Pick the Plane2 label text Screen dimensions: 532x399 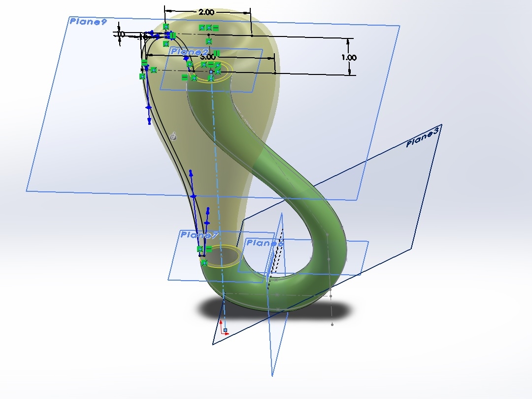tap(190, 52)
